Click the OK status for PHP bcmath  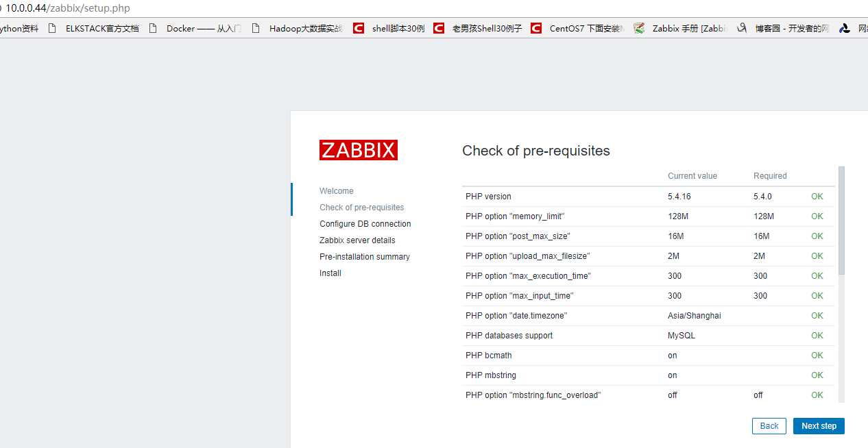[817, 356]
